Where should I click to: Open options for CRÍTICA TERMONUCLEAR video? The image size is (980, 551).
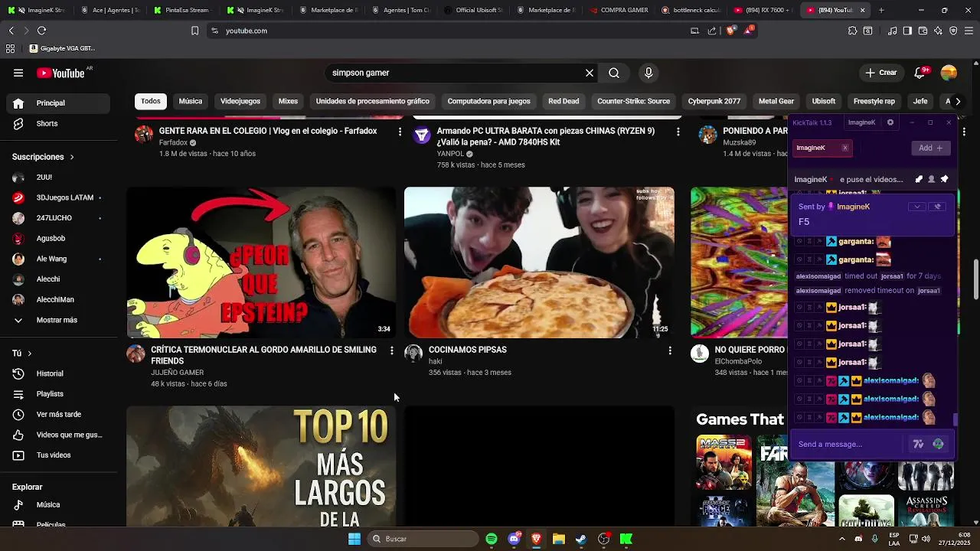point(392,350)
